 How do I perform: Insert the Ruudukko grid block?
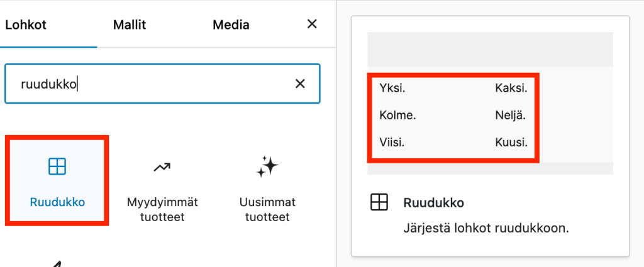[57, 180]
